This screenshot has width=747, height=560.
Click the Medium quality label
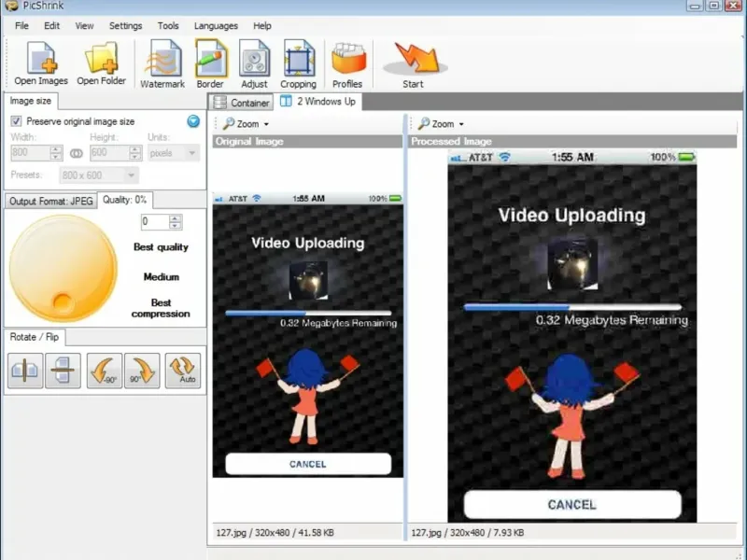click(x=162, y=276)
